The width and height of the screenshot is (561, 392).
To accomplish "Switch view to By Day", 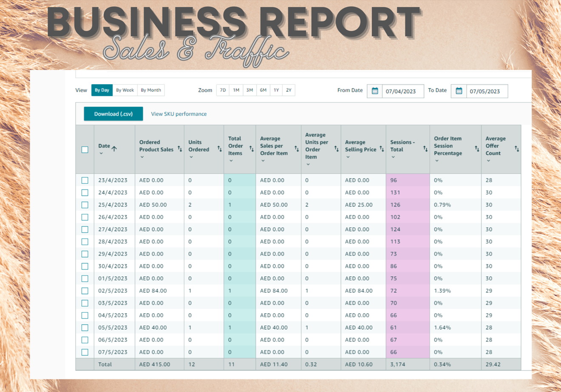I will click(x=102, y=90).
